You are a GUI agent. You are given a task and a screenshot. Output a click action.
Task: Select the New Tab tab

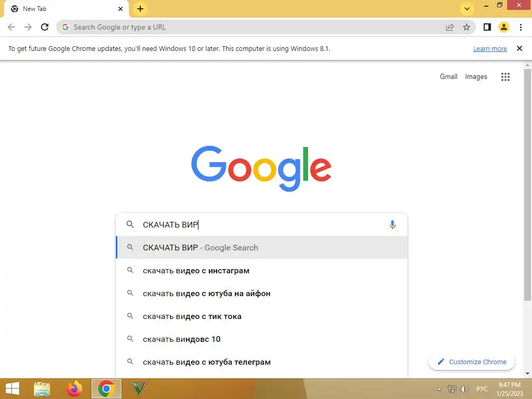[66, 9]
